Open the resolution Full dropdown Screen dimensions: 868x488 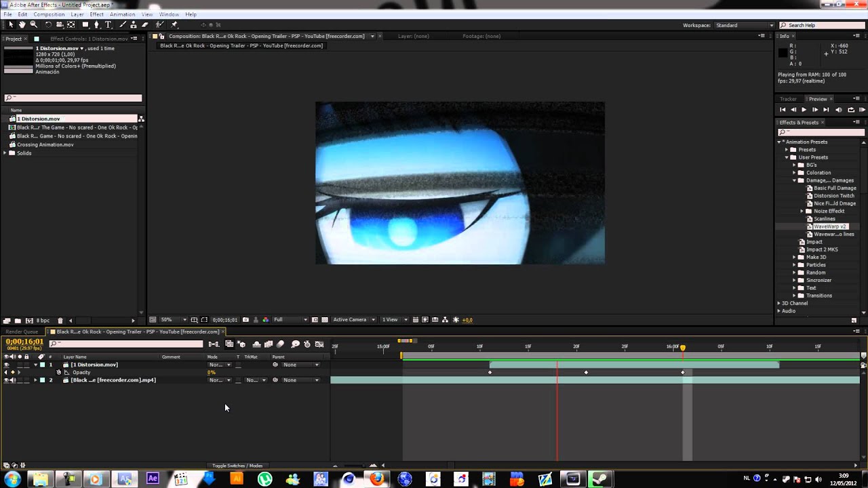point(291,320)
